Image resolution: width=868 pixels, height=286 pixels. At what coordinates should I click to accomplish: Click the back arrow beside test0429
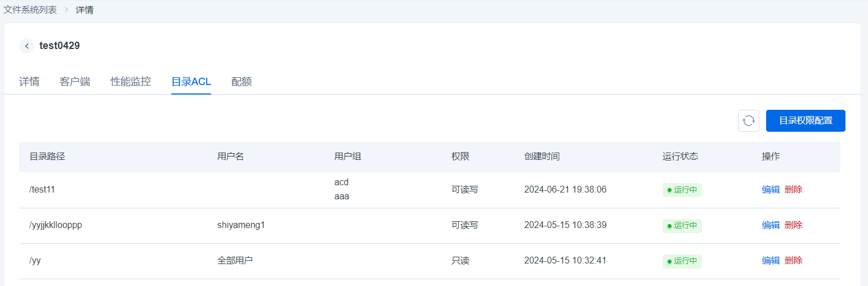pyautogui.click(x=26, y=46)
